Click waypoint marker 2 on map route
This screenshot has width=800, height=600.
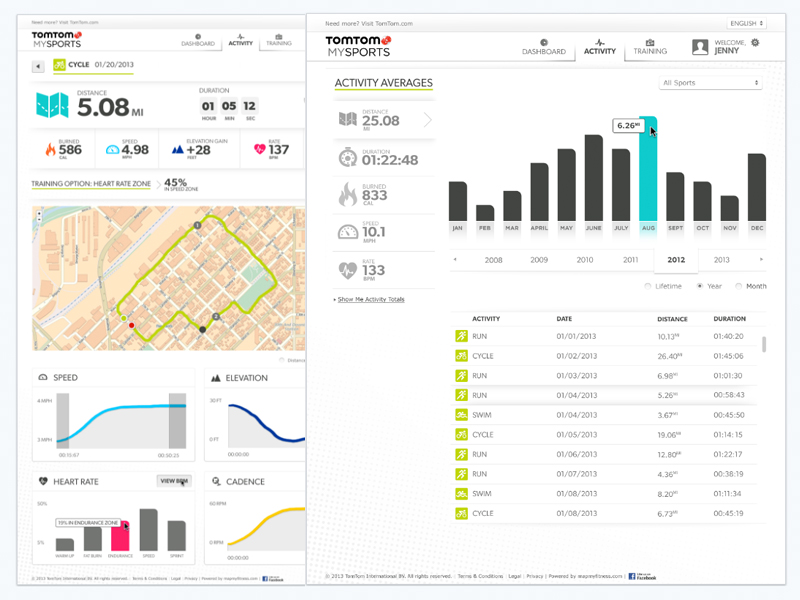click(216, 317)
